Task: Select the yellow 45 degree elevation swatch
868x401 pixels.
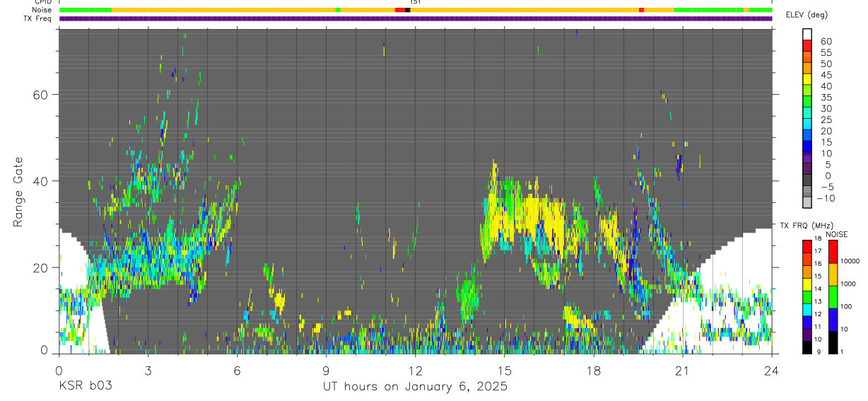Action: [807, 80]
